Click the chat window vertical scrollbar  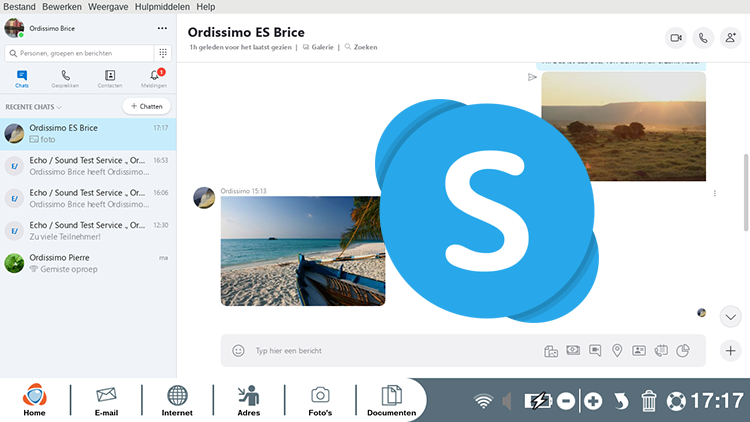coord(746,192)
